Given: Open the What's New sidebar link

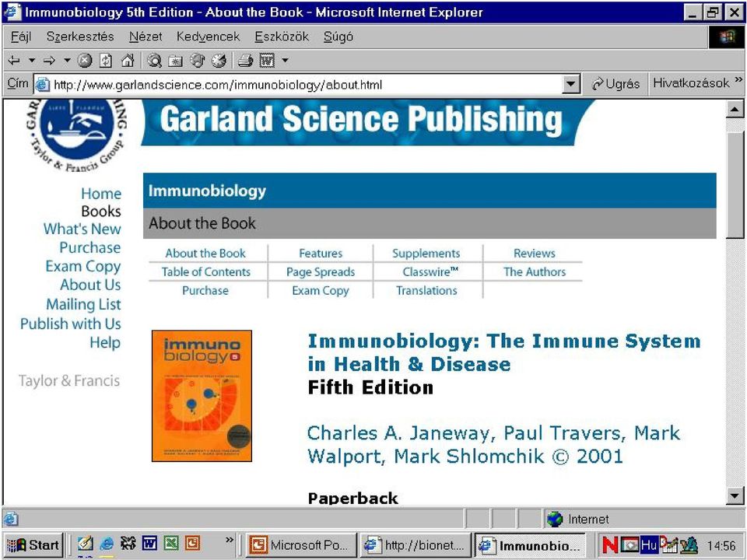Looking at the screenshot, I should [x=82, y=229].
